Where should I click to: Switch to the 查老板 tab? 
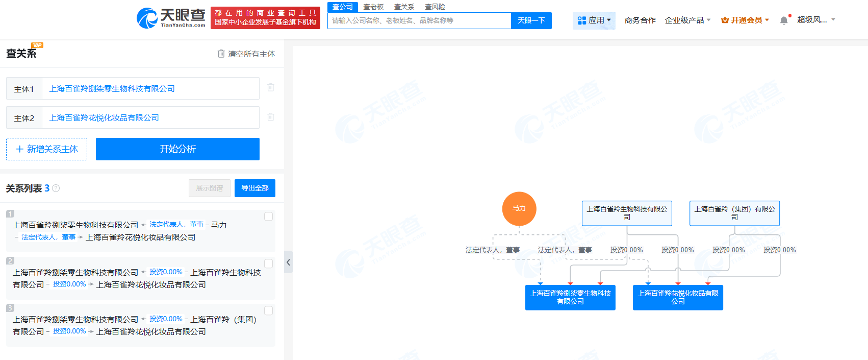[x=373, y=7]
